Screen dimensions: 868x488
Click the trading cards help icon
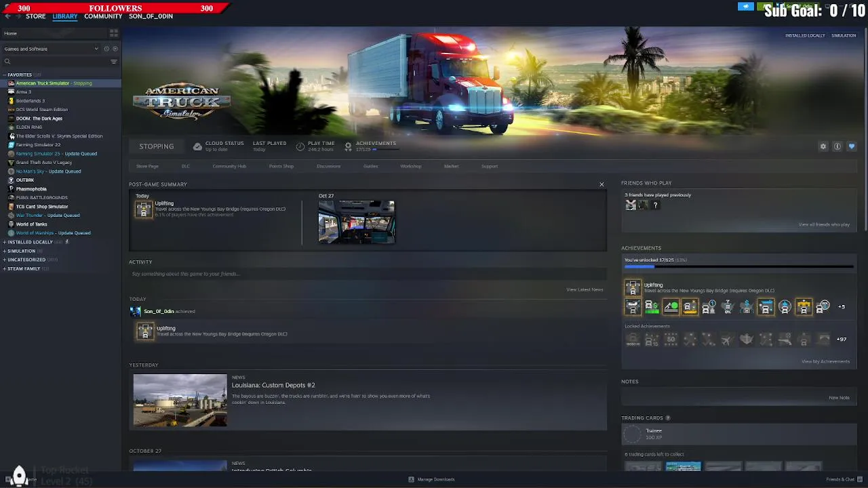click(x=668, y=418)
